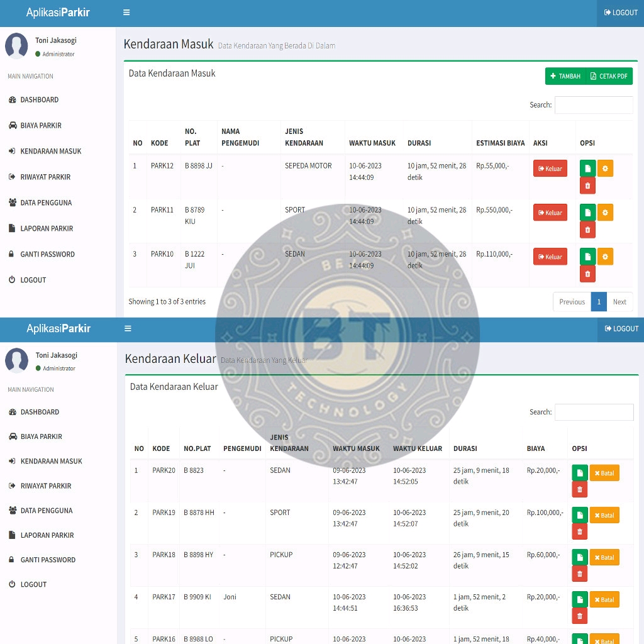
Task: Click the Previous pagination button
Action: [x=572, y=302]
